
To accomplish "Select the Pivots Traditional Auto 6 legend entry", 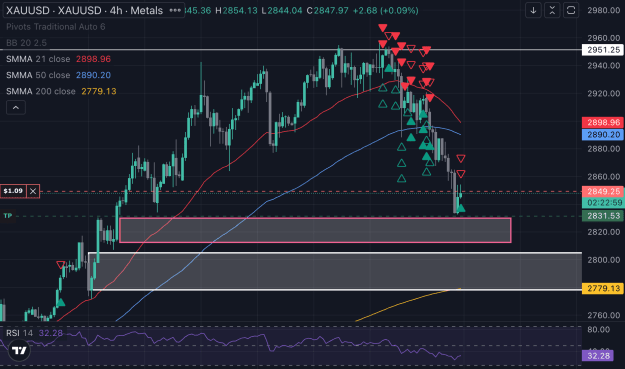I will click(x=55, y=27).
